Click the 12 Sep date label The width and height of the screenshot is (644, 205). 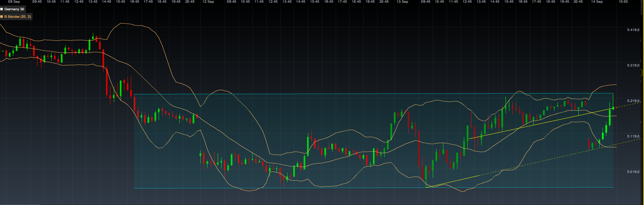208,2
